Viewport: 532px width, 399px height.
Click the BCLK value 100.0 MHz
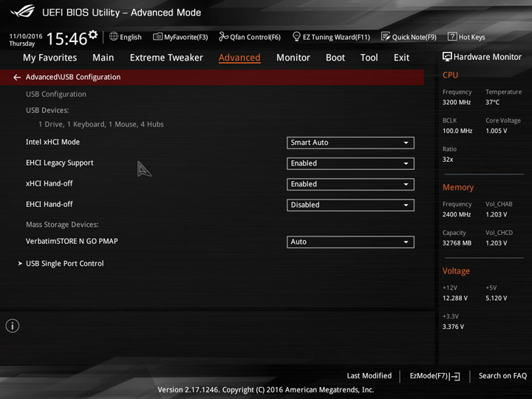(x=457, y=131)
